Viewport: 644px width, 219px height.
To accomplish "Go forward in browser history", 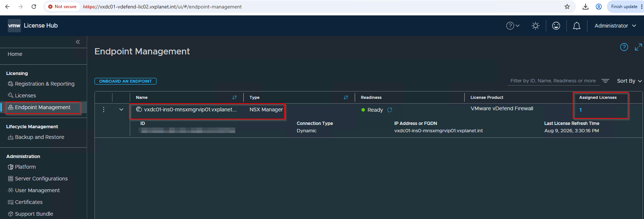I will (x=21, y=7).
